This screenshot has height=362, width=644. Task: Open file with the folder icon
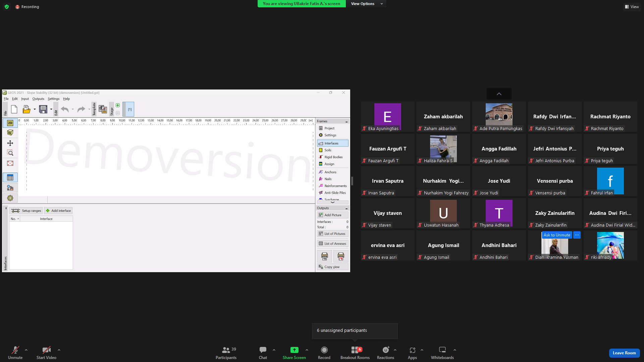pyautogui.click(x=26, y=109)
